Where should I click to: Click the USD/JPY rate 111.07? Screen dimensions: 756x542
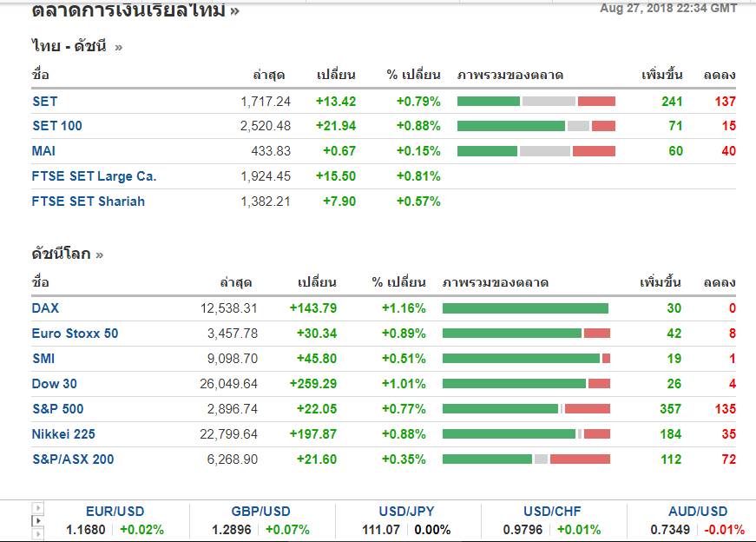(381, 530)
